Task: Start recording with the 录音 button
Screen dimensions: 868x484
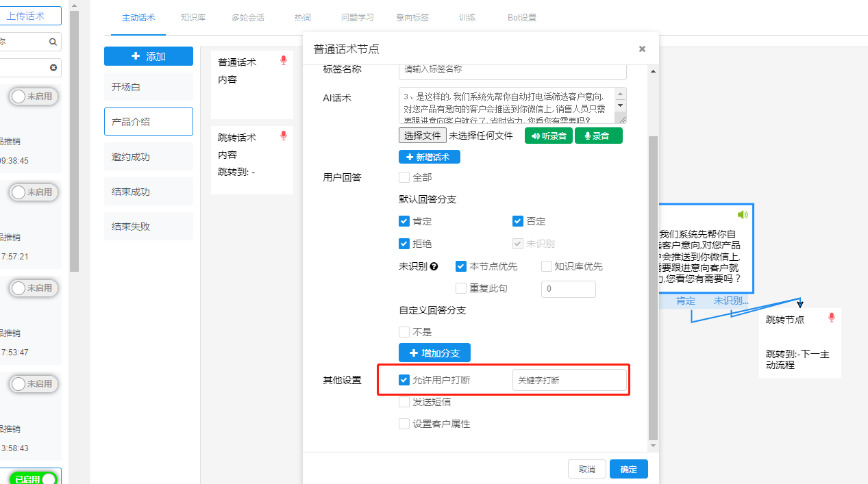Action: pyautogui.click(x=597, y=135)
